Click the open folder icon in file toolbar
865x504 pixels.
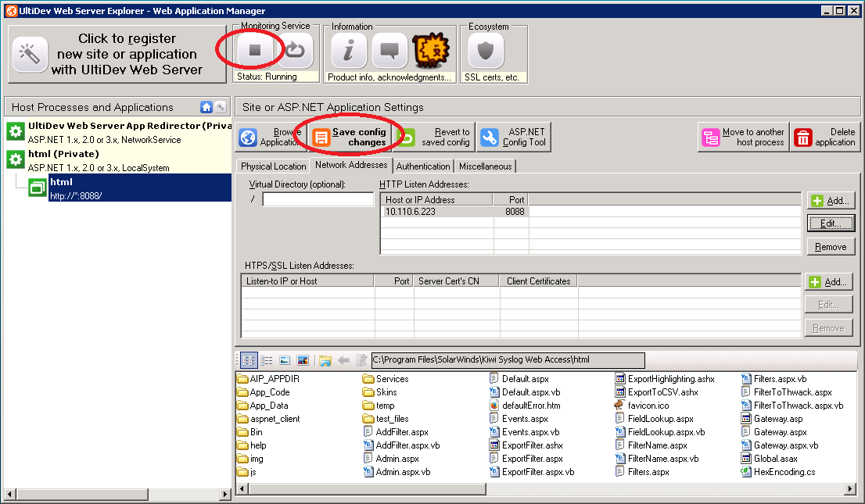[x=325, y=360]
